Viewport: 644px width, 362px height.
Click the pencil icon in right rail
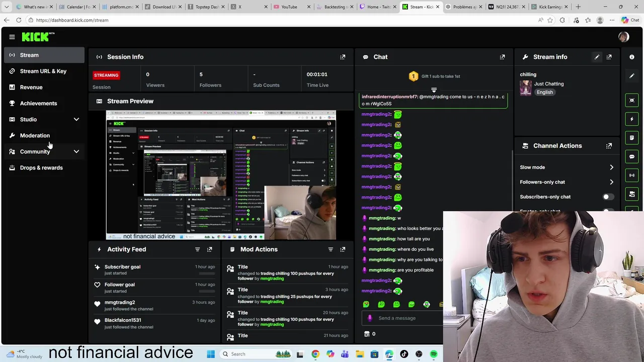[632, 76]
